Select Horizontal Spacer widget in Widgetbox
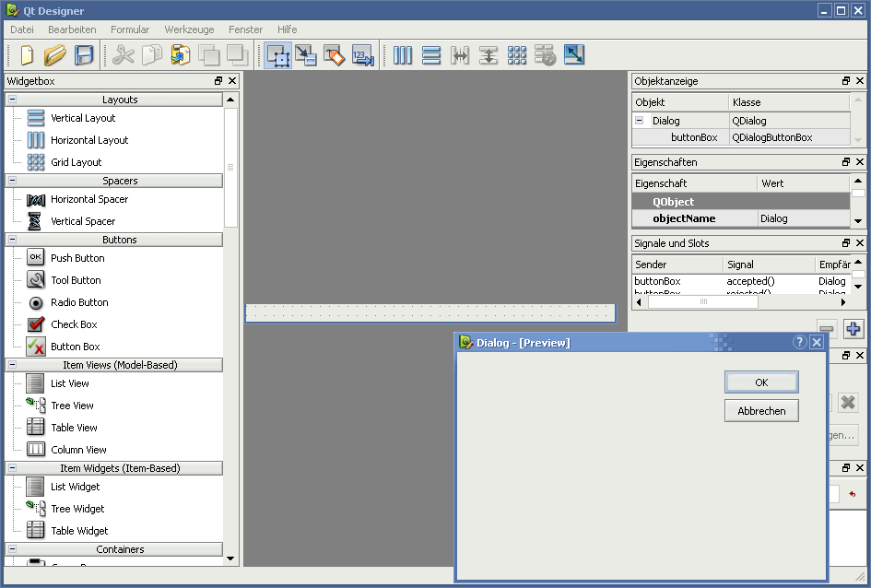Viewport: 871px width, 588px height. [88, 199]
